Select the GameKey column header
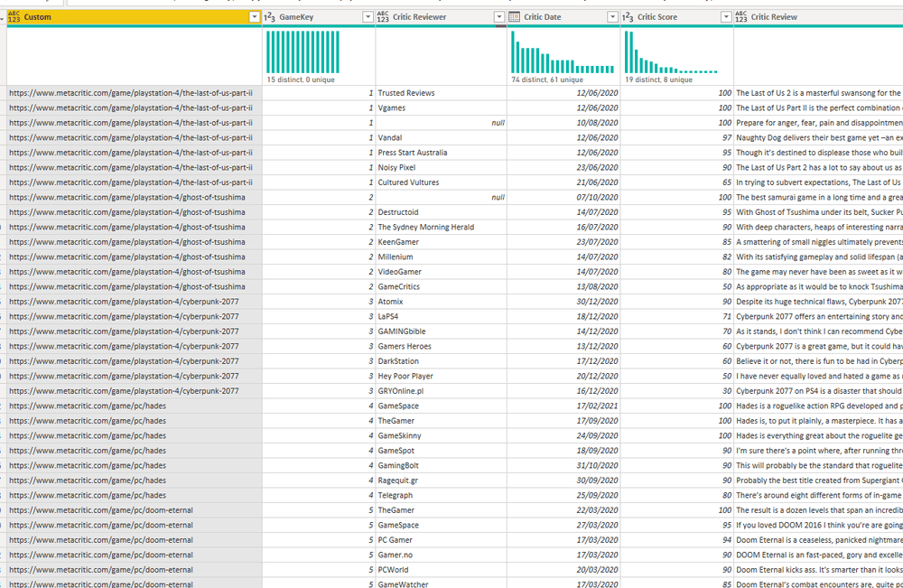The height and width of the screenshot is (588, 903). pyautogui.click(x=319, y=17)
